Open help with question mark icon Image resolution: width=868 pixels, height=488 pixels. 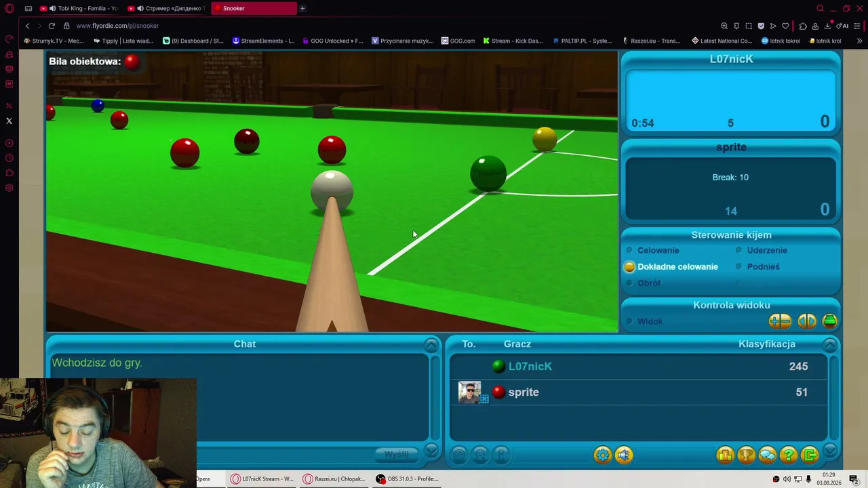click(x=789, y=455)
